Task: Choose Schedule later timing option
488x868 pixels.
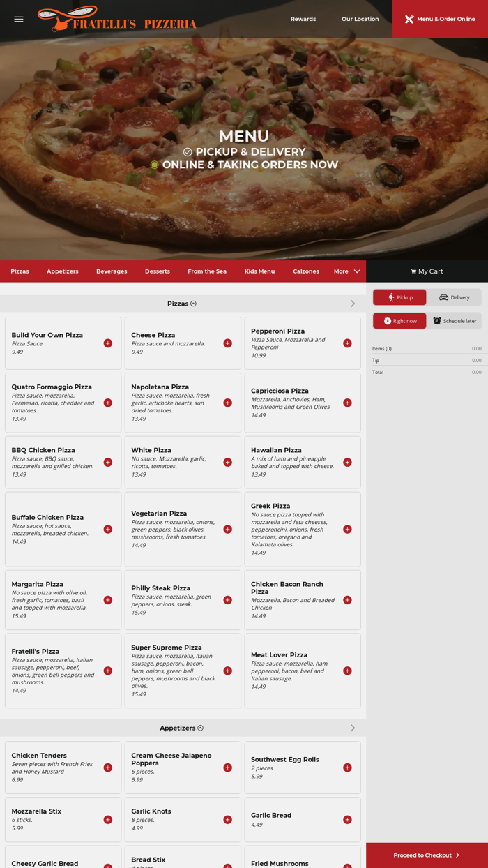Action: tap(455, 321)
